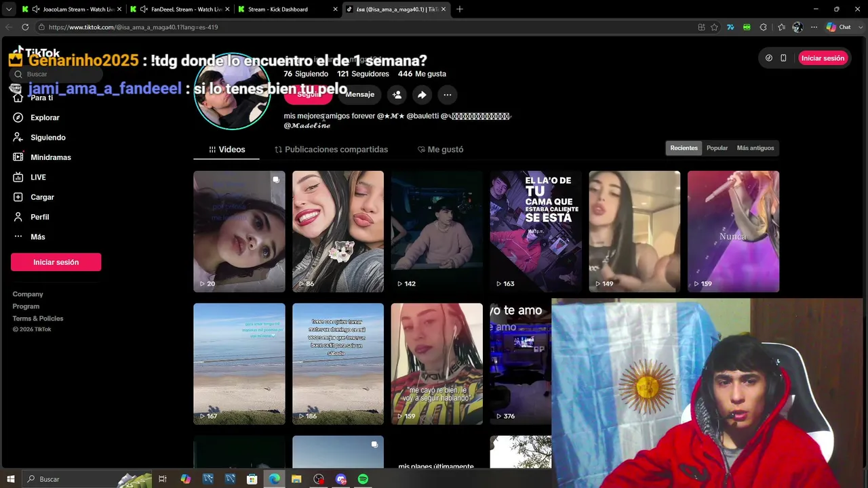This screenshot has width=868, height=488.
Task: Open Copilot Chat in the browser toolbar
Action: pos(839,27)
